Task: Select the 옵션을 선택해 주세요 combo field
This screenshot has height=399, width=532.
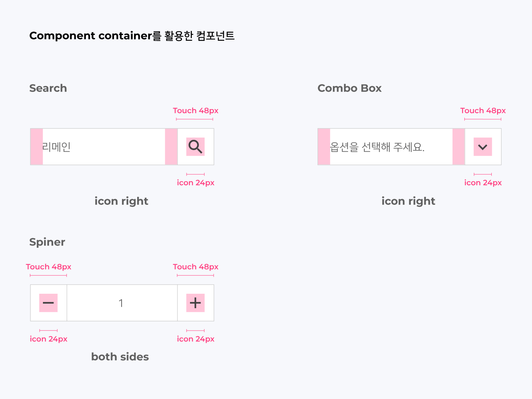Action: pyautogui.click(x=391, y=147)
